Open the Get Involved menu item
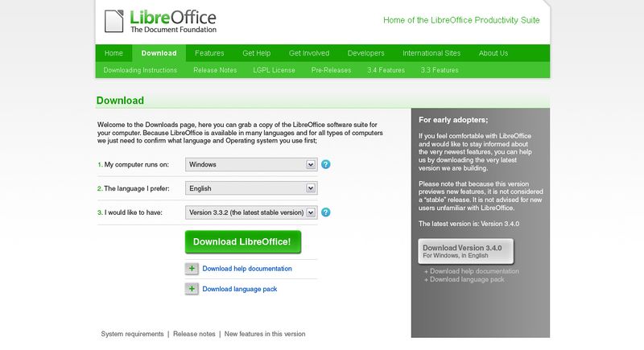The height and width of the screenshot is (350, 644). click(x=309, y=53)
